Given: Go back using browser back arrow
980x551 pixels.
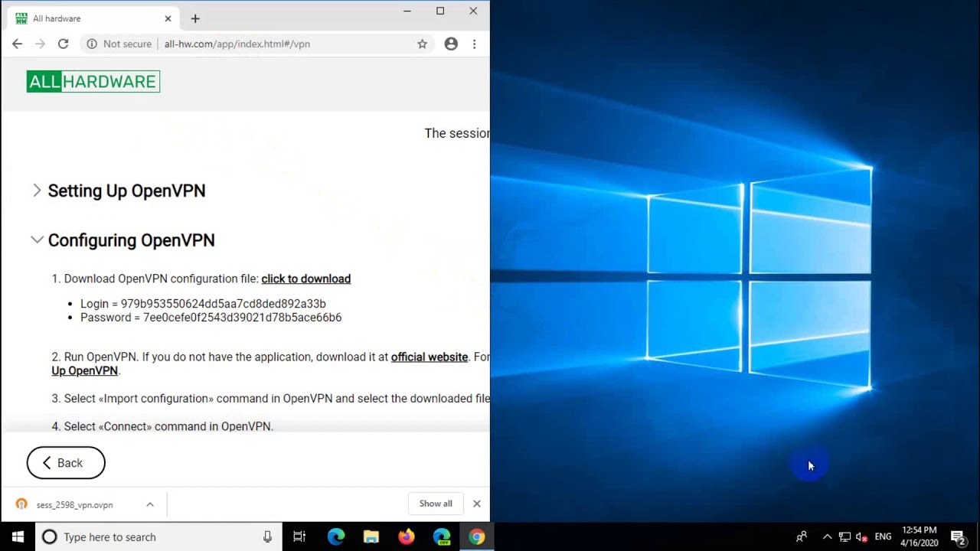Looking at the screenshot, I should click(x=17, y=44).
